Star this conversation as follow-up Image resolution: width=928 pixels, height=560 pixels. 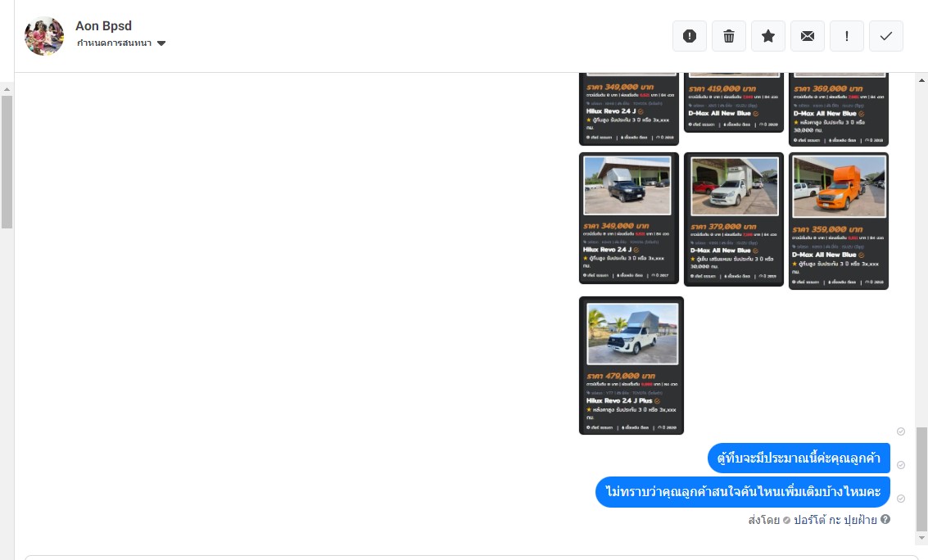pos(768,36)
